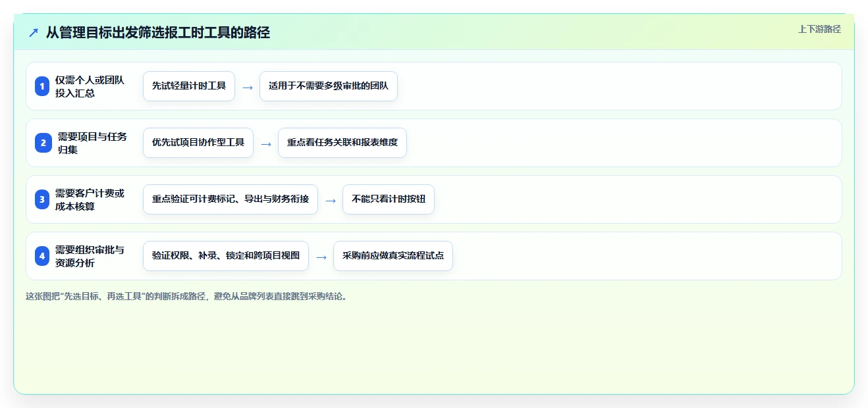Click the label 仅需个人或团队投入汇总

pyautogui.click(x=90, y=86)
